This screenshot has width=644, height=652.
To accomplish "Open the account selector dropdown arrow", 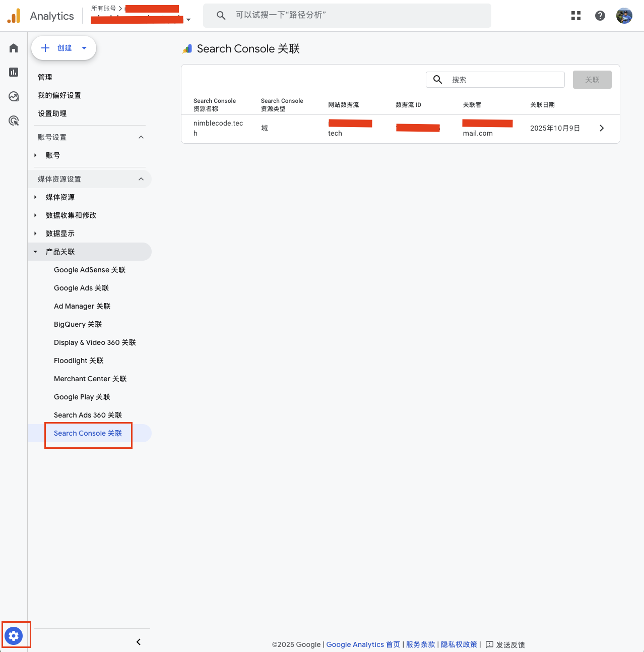I will click(188, 20).
